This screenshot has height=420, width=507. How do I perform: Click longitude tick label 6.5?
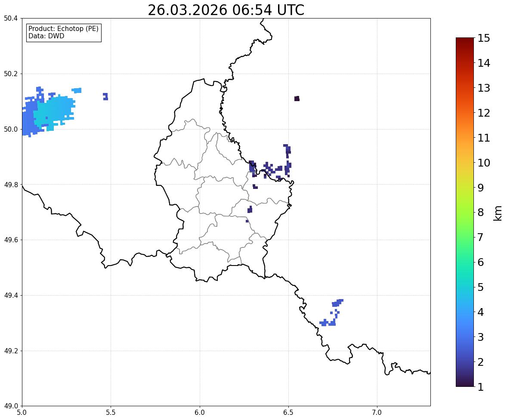pos(288,413)
